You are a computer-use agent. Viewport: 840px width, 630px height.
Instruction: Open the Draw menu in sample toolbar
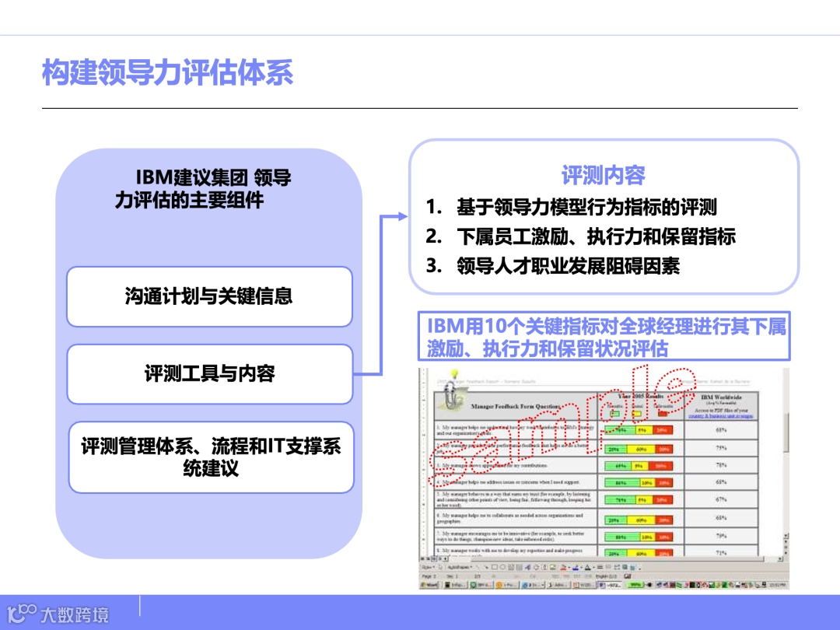click(428, 567)
